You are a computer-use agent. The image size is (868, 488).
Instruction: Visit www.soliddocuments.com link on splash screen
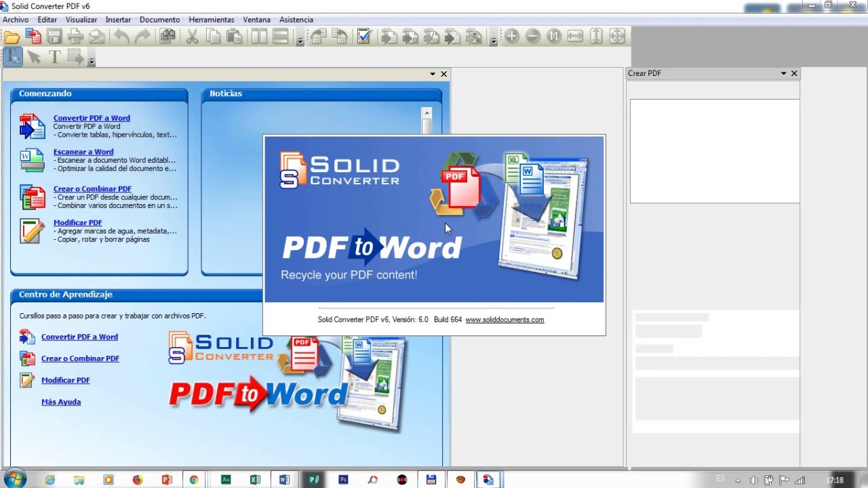point(505,320)
